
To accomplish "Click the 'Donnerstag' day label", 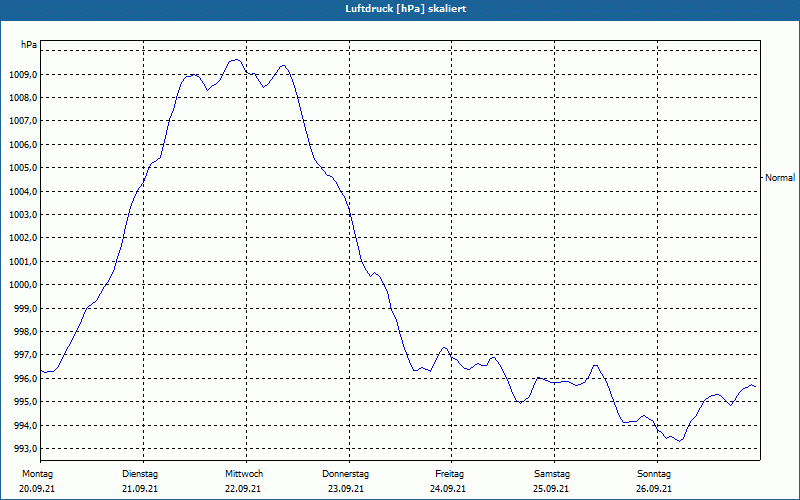I will [x=345, y=474].
